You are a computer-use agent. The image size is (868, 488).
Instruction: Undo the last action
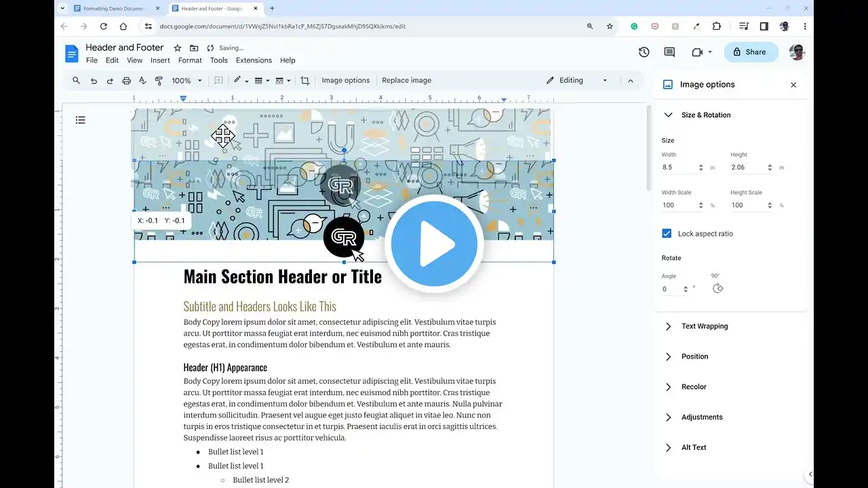pos(94,81)
